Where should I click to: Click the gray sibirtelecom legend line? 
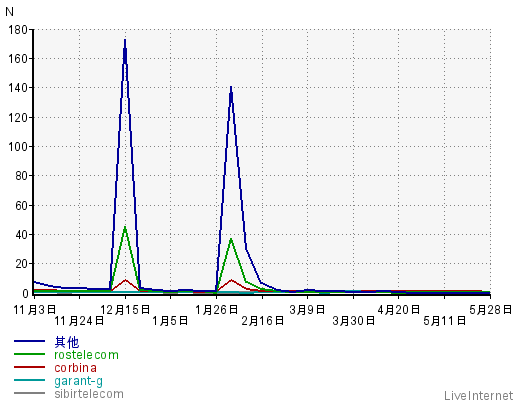pyautogui.click(x=29, y=393)
